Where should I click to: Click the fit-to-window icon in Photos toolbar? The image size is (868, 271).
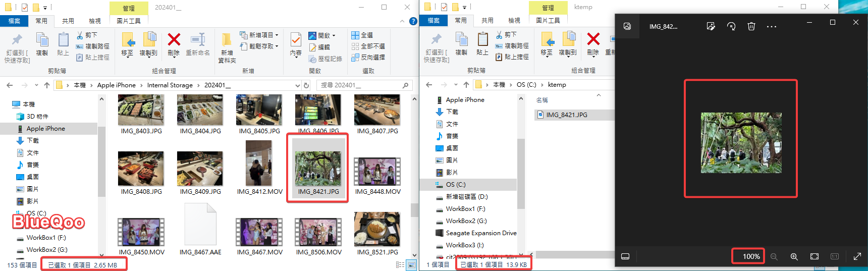[815, 256]
